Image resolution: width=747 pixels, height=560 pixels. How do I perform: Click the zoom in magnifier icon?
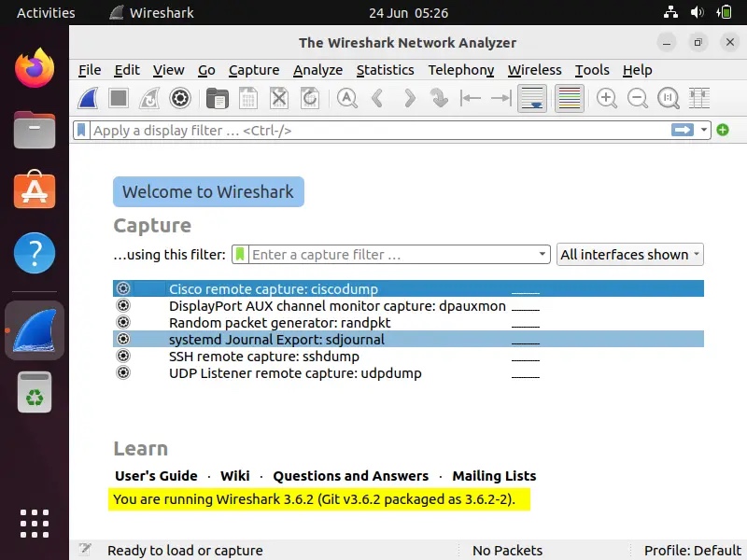608,97
